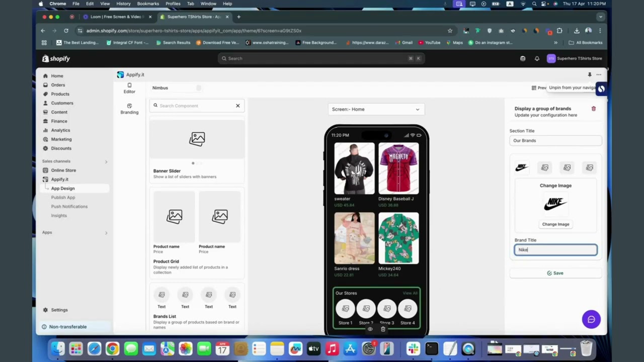Click View All in Our Stores
This screenshot has width=644, height=362.
(x=410, y=293)
